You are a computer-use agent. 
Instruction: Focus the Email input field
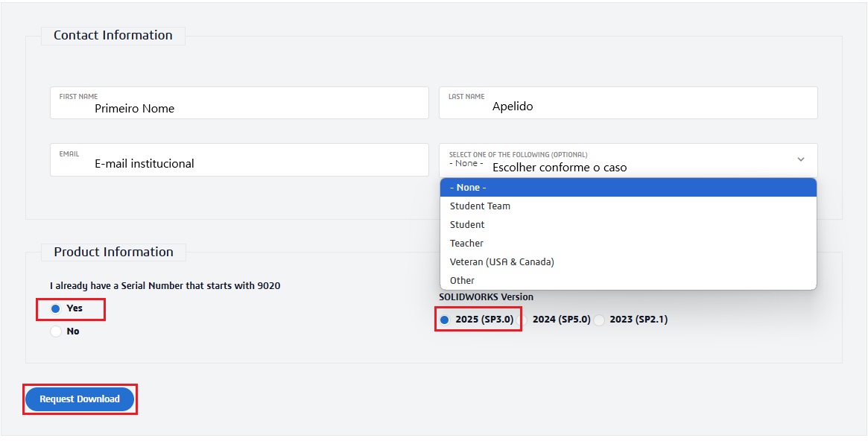(238, 160)
